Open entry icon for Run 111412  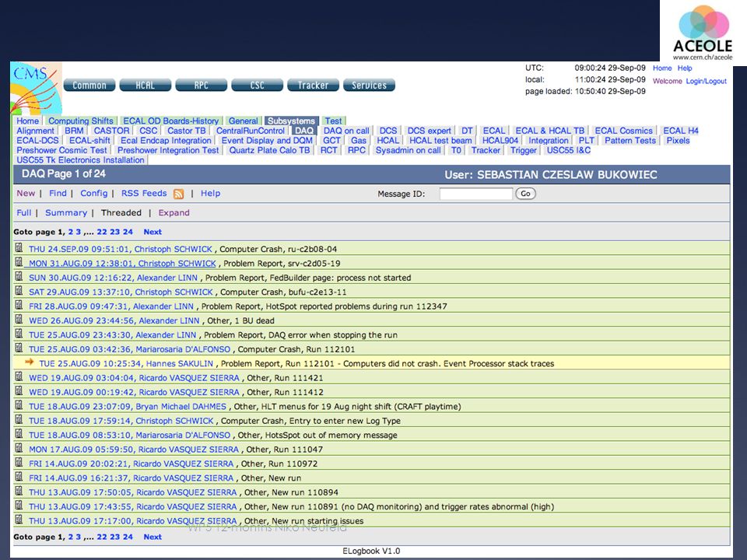(19, 390)
